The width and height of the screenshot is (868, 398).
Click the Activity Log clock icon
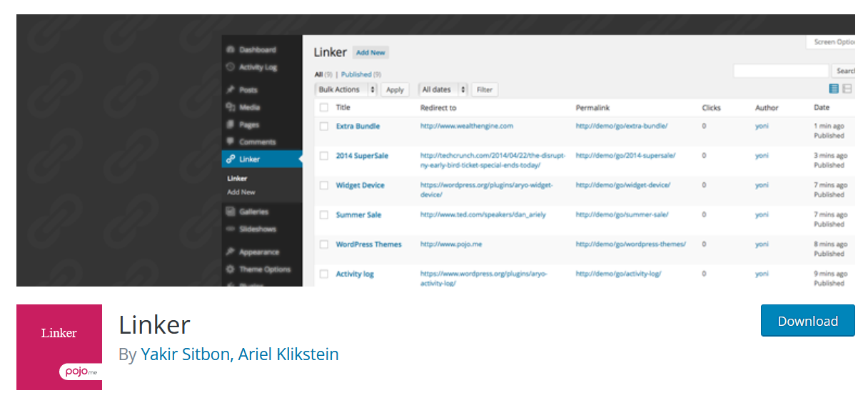tap(230, 67)
